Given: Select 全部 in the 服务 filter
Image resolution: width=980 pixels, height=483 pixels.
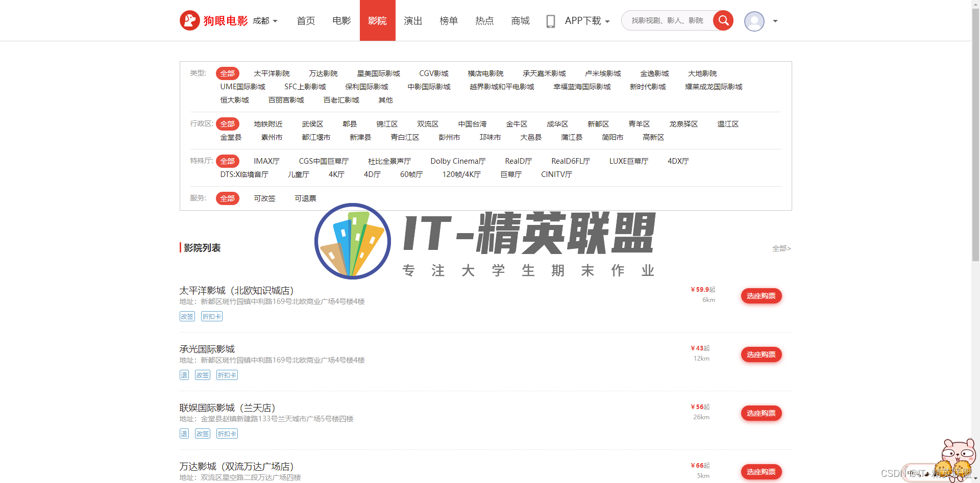Looking at the screenshot, I should point(228,198).
